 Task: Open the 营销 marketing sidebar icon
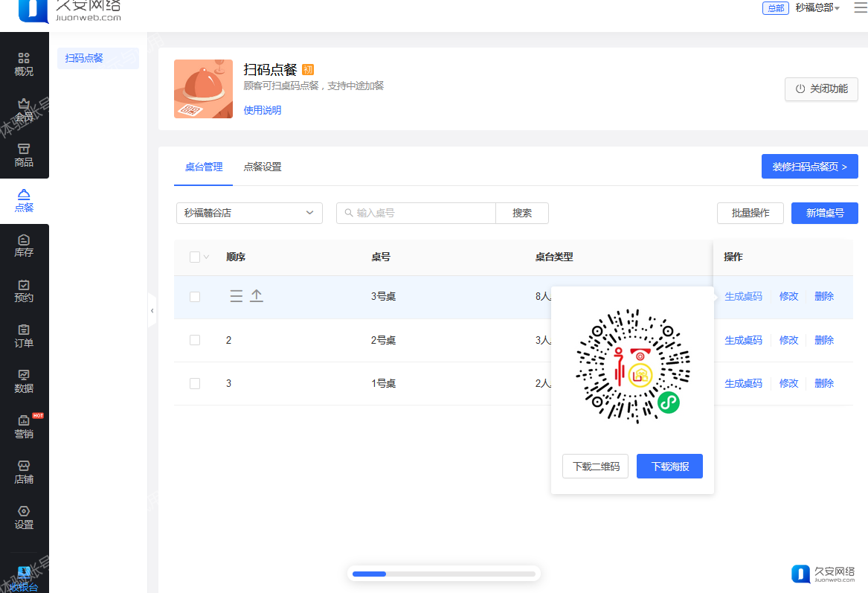pos(24,427)
